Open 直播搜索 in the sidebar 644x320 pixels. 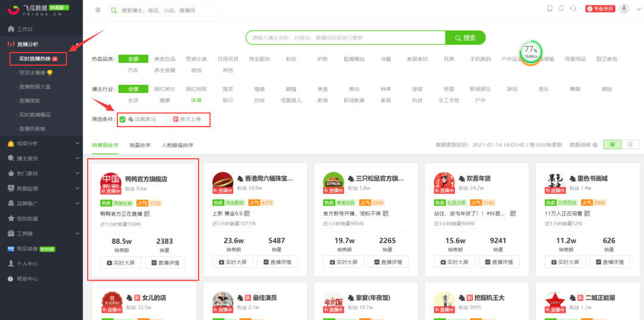click(30, 101)
